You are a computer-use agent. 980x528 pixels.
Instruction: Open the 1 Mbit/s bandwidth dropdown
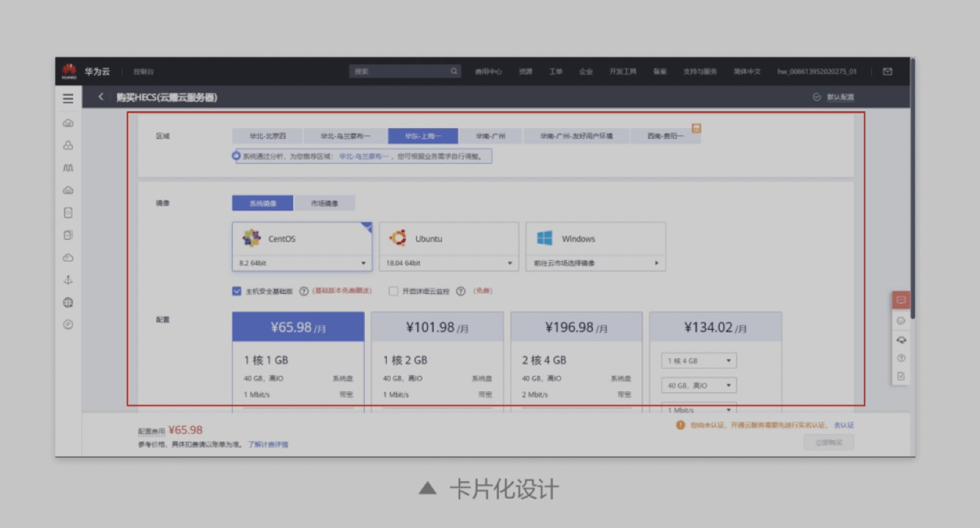click(699, 410)
